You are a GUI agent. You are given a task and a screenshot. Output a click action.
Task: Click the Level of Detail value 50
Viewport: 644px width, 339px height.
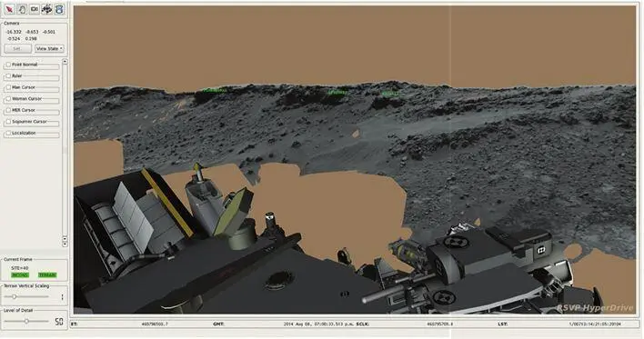tap(59, 322)
